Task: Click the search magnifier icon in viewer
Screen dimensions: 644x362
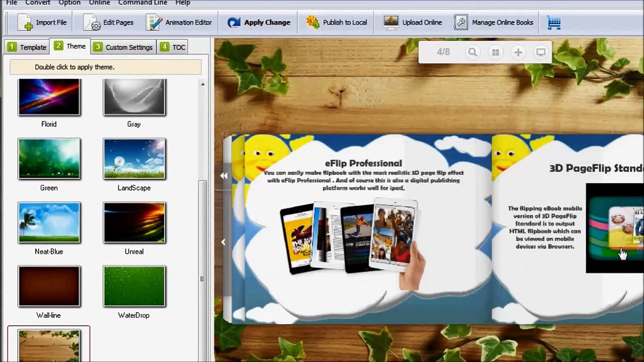Action: coord(472,52)
